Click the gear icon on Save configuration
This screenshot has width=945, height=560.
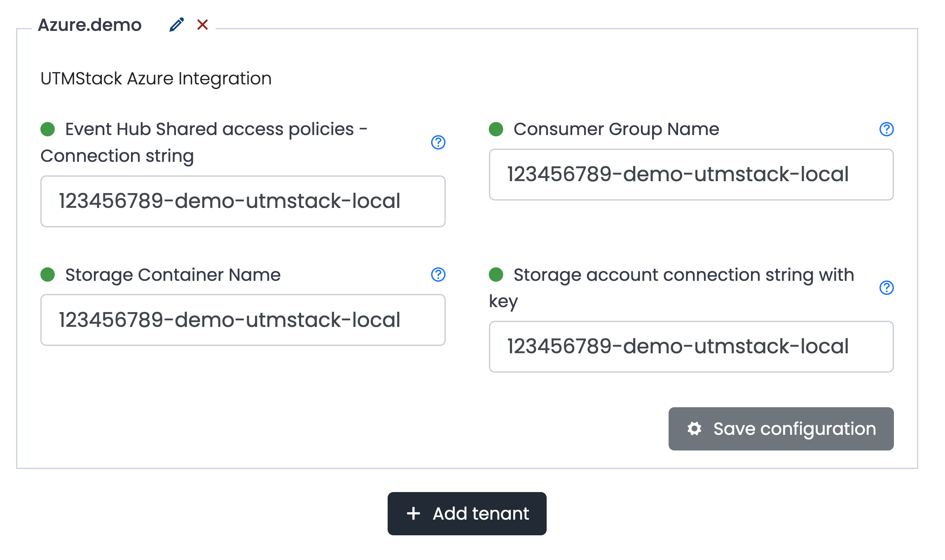[694, 429]
